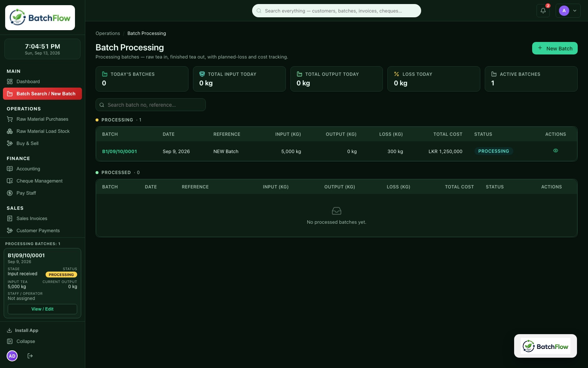Focus the global search field
This screenshot has width=588, height=368.
point(336,11)
